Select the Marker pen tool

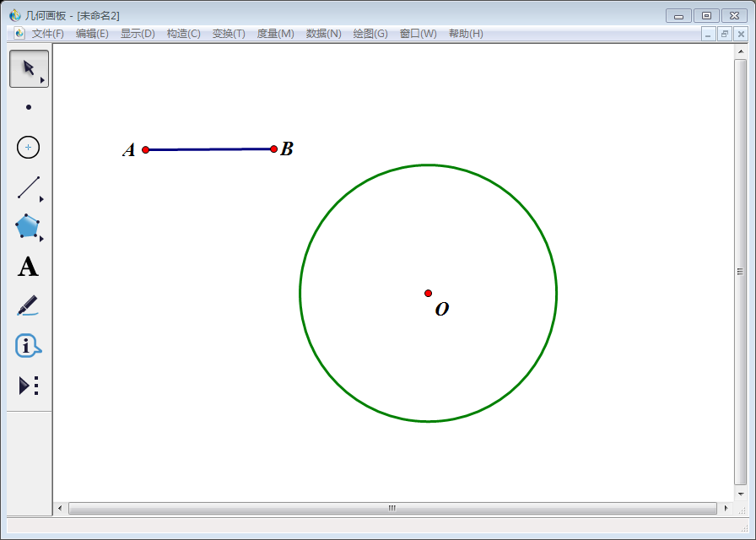pyautogui.click(x=28, y=305)
